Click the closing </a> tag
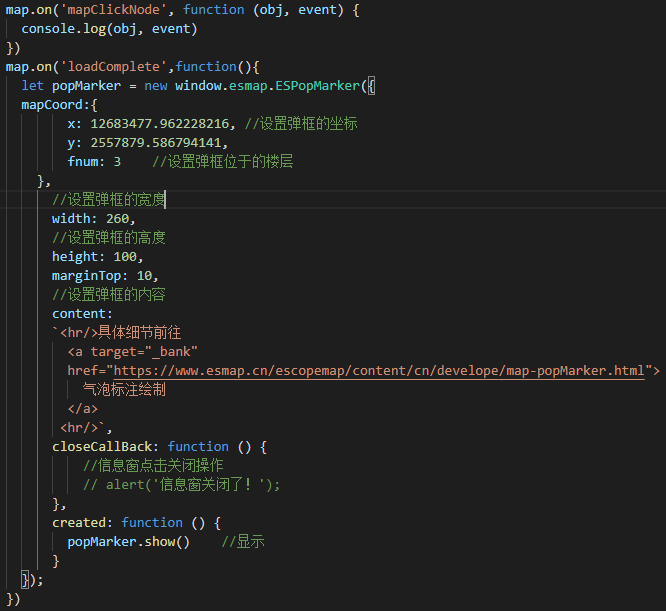Image resolution: width=666 pixels, height=611 pixels. [83, 408]
